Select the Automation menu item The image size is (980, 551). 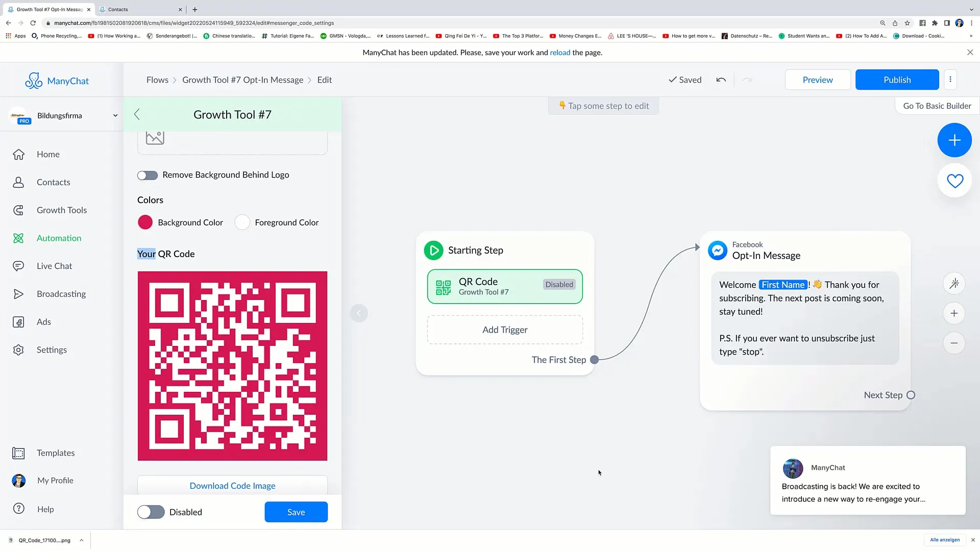(x=59, y=237)
